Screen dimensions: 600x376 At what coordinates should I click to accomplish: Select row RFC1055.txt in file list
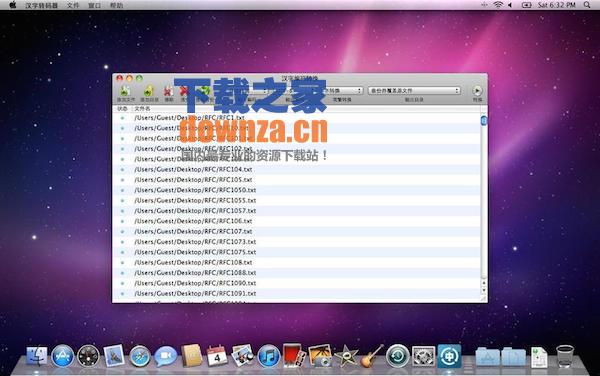click(x=297, y=200)
